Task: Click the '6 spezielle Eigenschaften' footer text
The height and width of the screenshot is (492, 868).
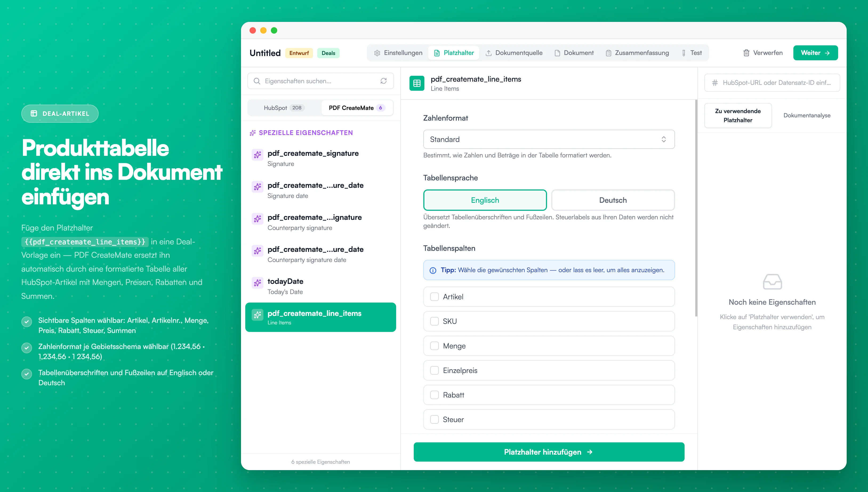Action: [x=320, y=462]
